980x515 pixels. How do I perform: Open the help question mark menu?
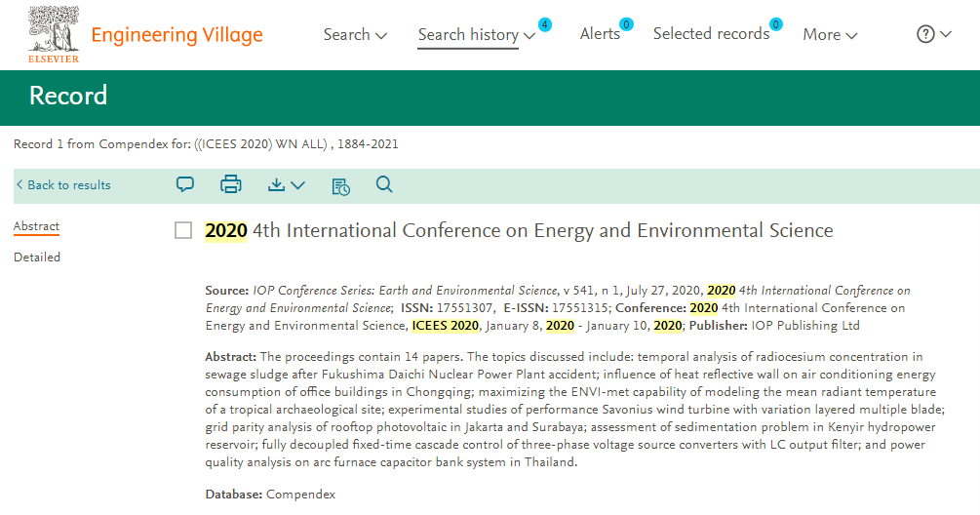click(x=925, y=34)
